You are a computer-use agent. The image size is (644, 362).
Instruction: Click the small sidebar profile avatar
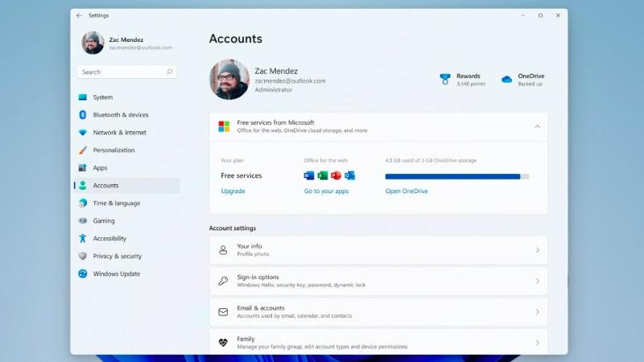[x=93, y=43]
